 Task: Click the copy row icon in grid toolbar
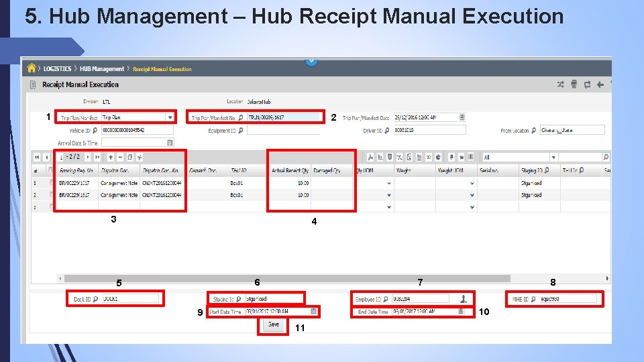click(129, 157)
